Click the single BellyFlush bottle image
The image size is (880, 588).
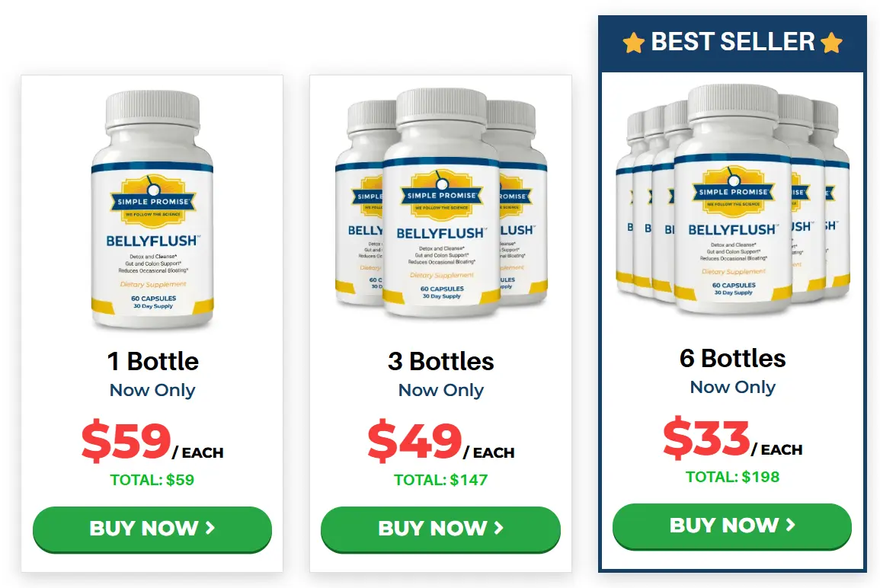[152, 209]
